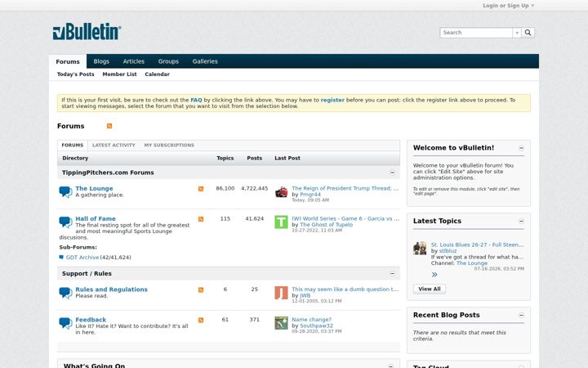Screen dimensions: 588x368
Task: Click the search magnifier button
Action: pos(528,33)
